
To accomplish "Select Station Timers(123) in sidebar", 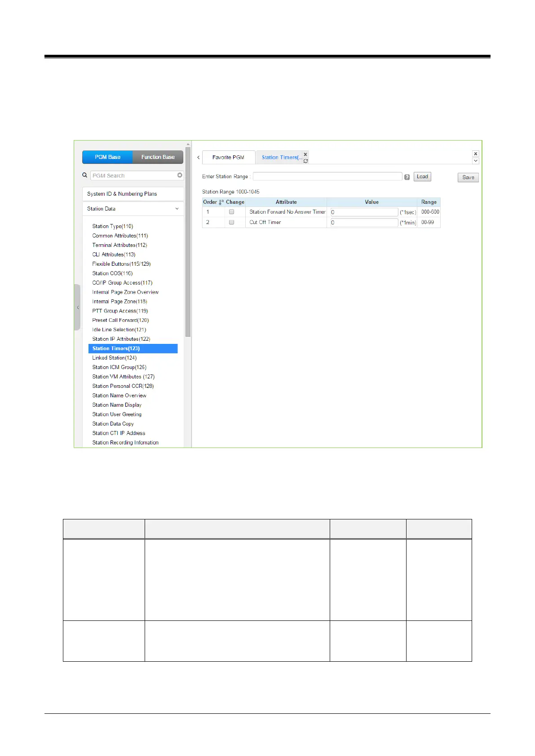I will (133, 348).
